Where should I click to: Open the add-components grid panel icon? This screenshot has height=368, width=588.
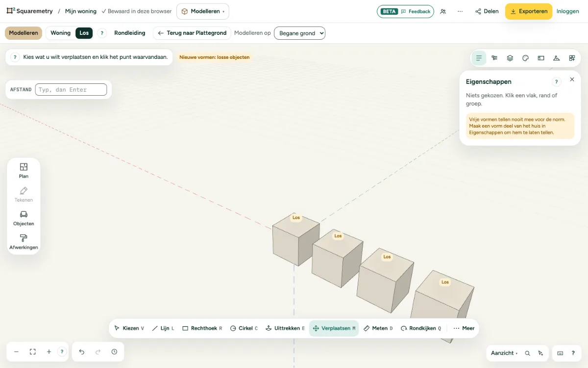click(x=572, y=58)
